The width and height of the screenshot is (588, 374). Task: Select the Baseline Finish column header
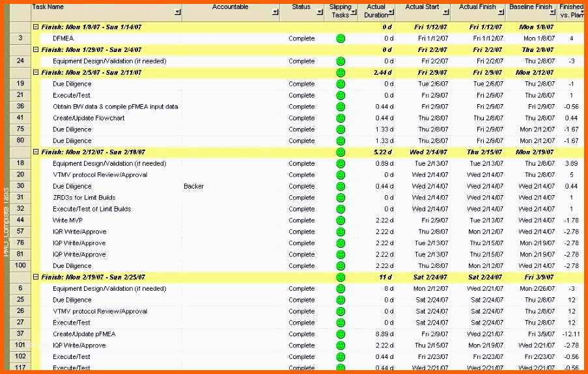coord(531,12)
